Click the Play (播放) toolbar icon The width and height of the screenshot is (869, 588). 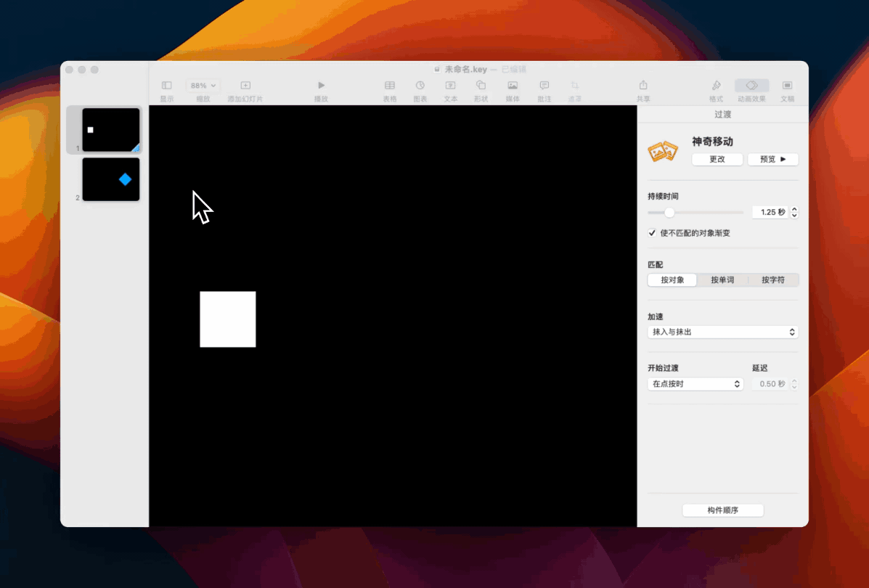(321, 86)
